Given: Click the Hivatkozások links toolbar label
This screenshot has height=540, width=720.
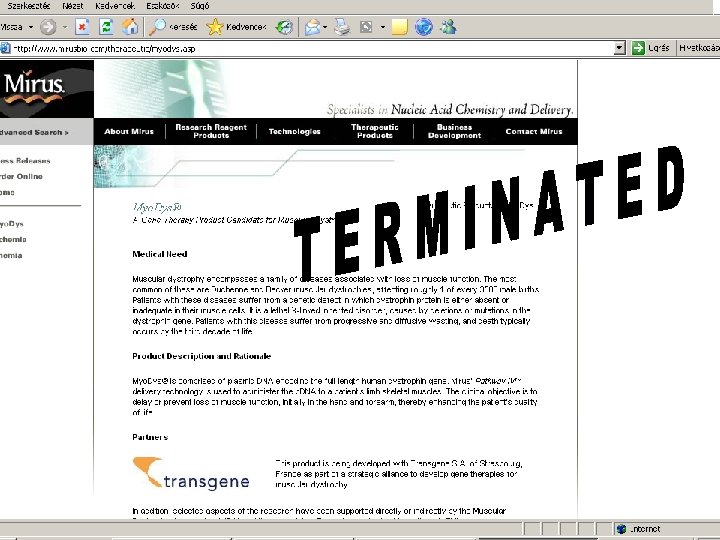Looking at the screenshot, I should pos(699,48).
